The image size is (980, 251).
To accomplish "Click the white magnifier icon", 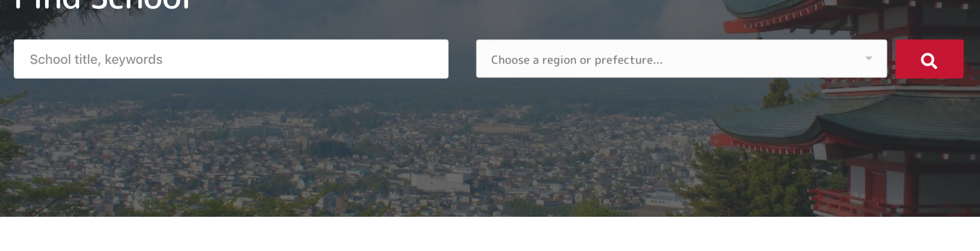I will tap(929, 61).
